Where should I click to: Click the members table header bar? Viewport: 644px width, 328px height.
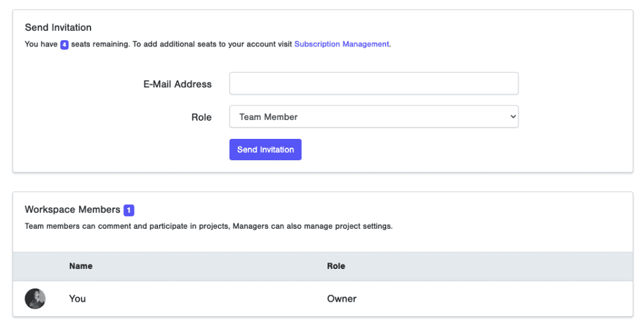(x=323, y=266)
